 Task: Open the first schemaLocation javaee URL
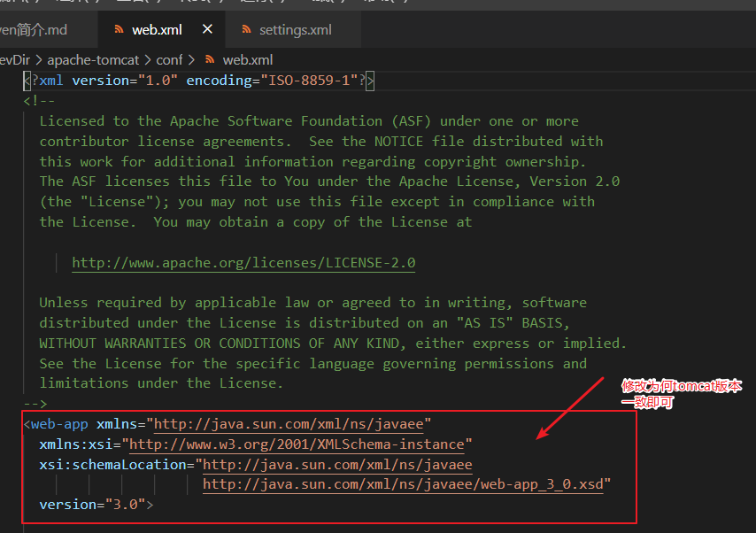click(x=337, y=465)
